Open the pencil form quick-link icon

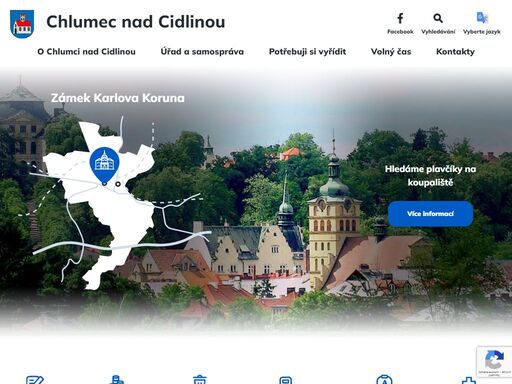(35, 380)
